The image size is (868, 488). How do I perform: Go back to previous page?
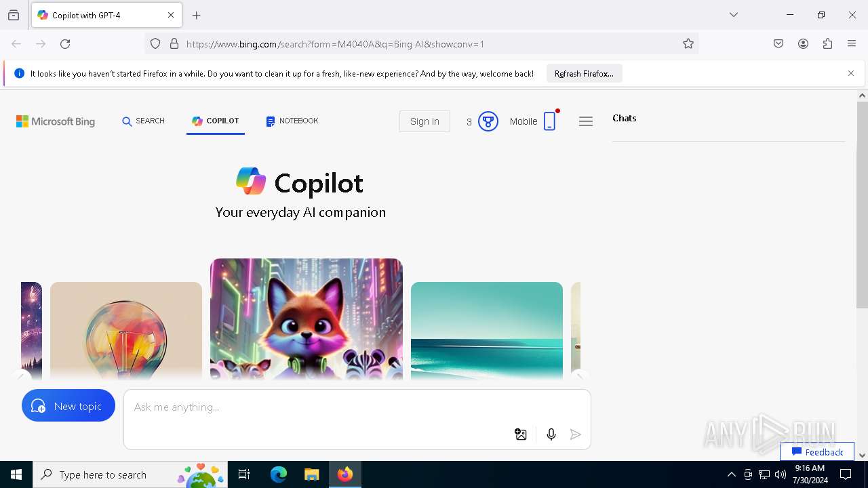coord(16,44)
